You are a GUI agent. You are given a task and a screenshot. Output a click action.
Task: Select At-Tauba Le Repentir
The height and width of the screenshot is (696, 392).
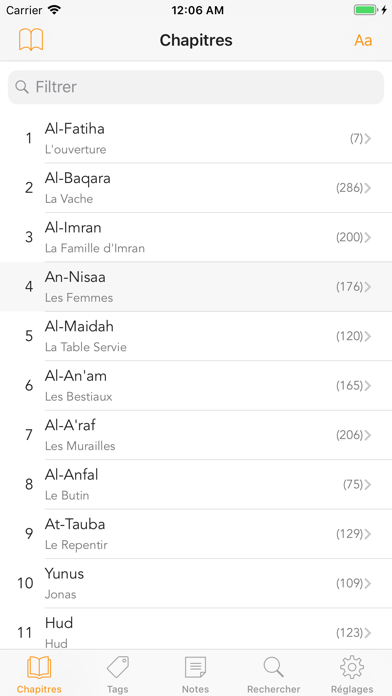[196, 534]
